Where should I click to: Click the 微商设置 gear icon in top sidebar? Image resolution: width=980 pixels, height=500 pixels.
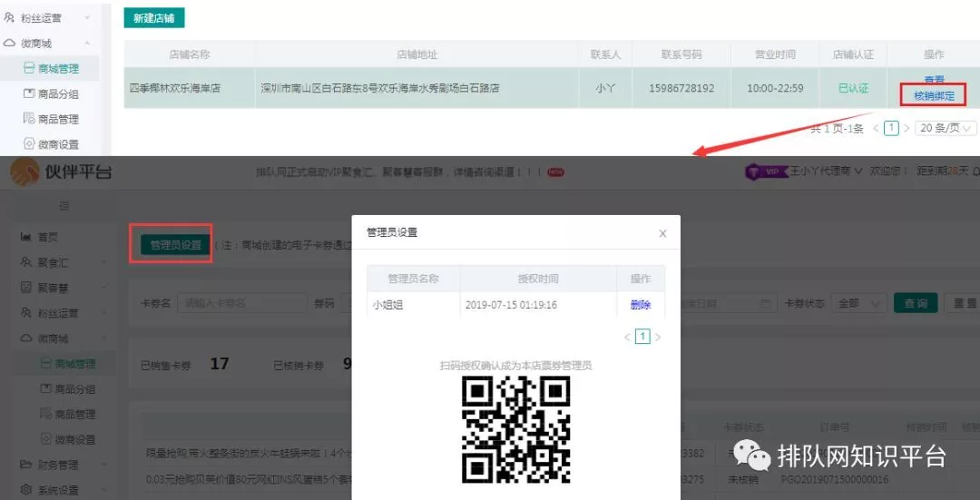(x=29, y=144)
